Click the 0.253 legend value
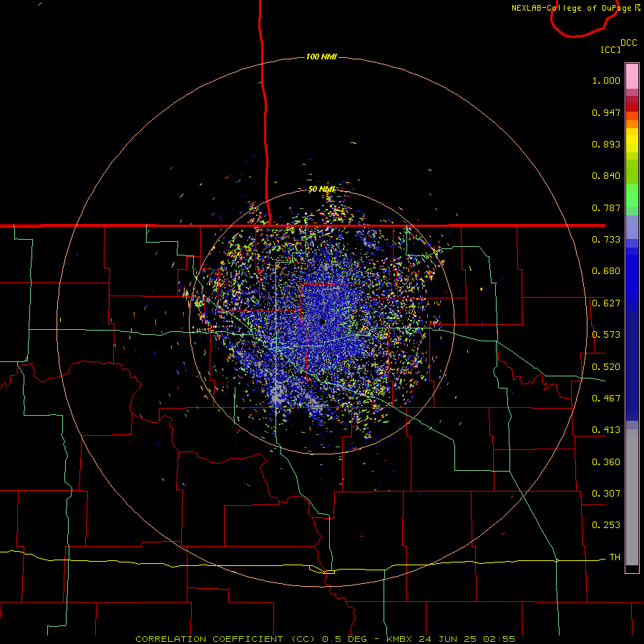This screenshot has height=644, width=644. click(606, 525)
